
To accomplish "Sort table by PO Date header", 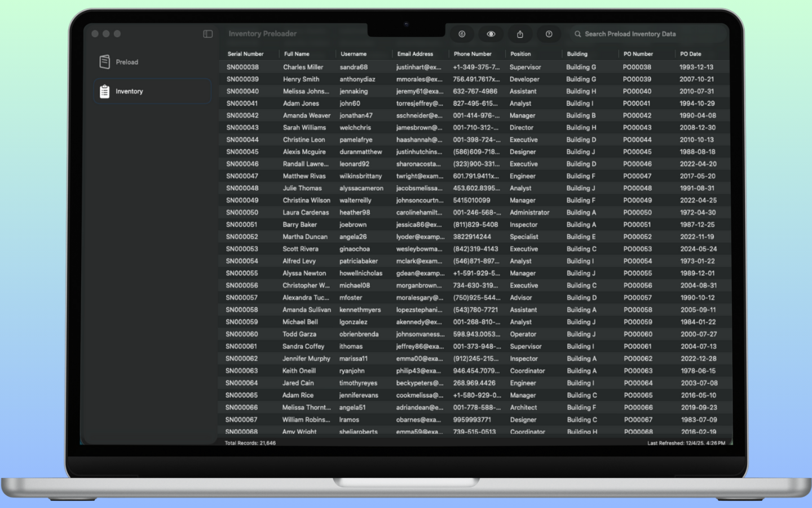I will point(690,54).
